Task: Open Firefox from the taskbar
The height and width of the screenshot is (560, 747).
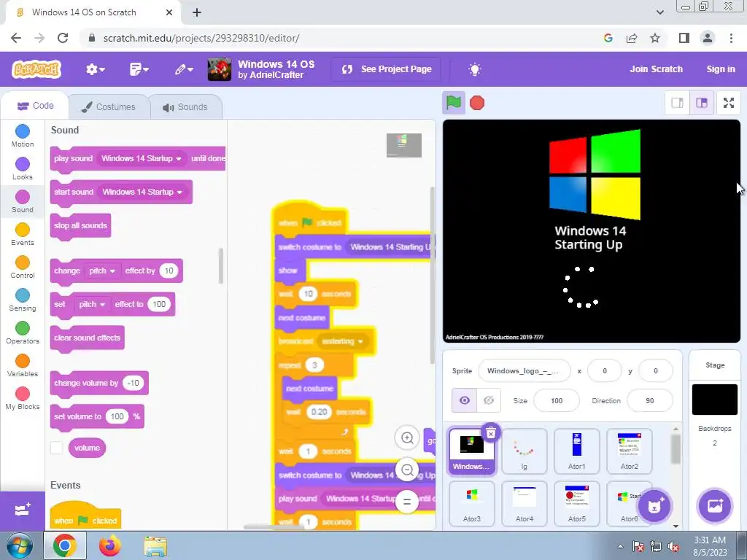Action: [x=109, y=546]
